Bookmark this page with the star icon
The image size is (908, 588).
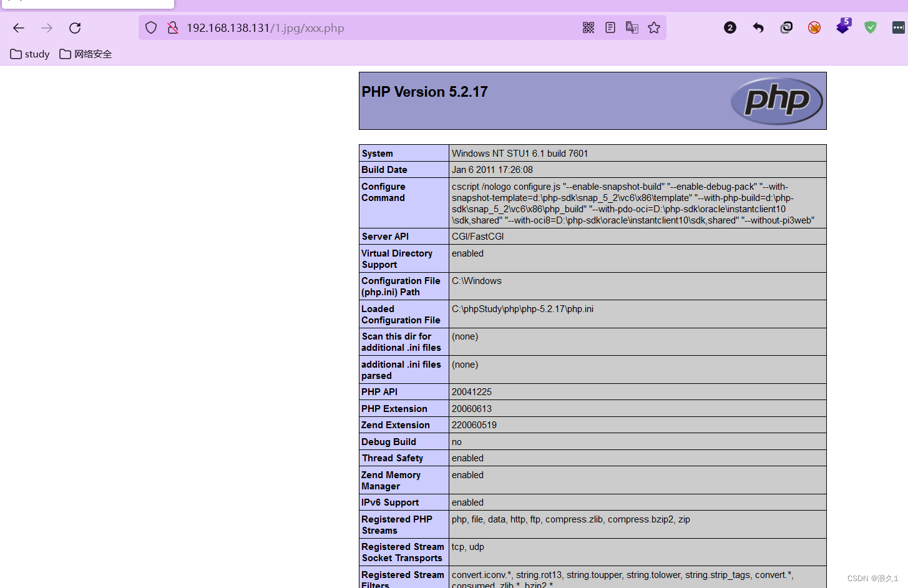click(653, 27)
